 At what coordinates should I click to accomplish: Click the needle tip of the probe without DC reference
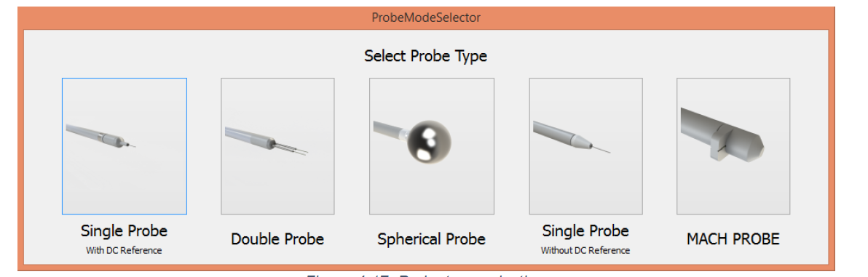tap(601, 148)
